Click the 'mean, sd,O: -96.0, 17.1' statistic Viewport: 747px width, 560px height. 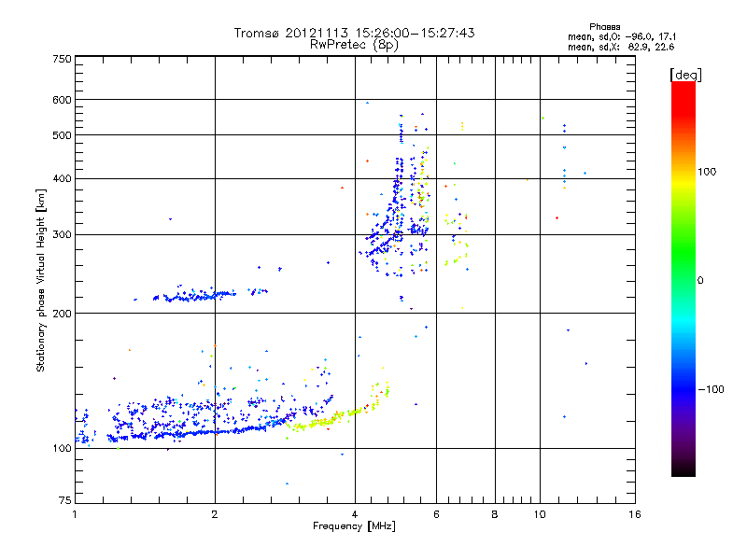point(622,36)
